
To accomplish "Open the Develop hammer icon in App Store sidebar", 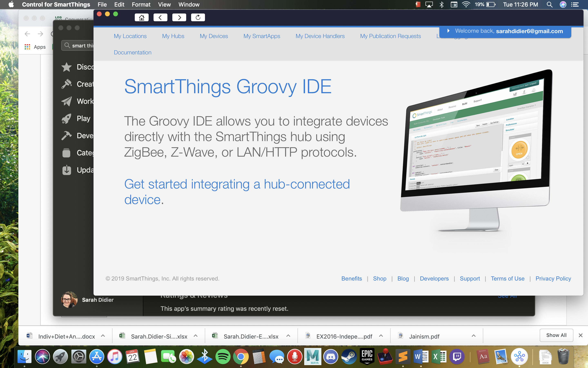I will (66, 136).
